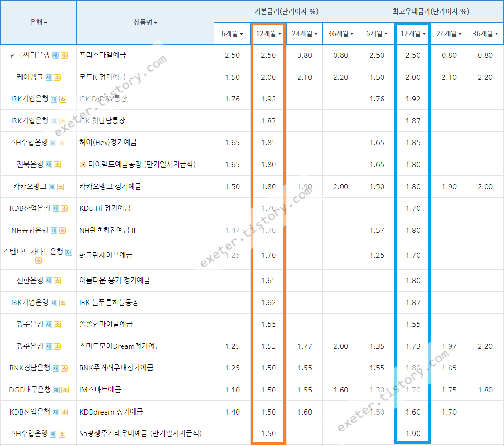Sort by 24개월 under 최고우대금리
Viewport: 504px width, 446px height.
click(x=449, y=33)
